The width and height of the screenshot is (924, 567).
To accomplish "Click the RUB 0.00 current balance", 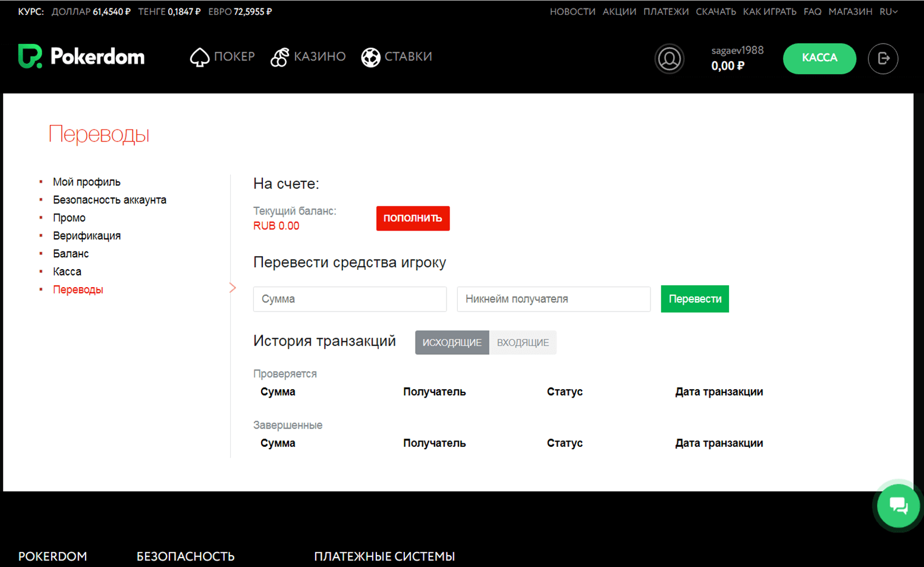I will click(276, 226).
